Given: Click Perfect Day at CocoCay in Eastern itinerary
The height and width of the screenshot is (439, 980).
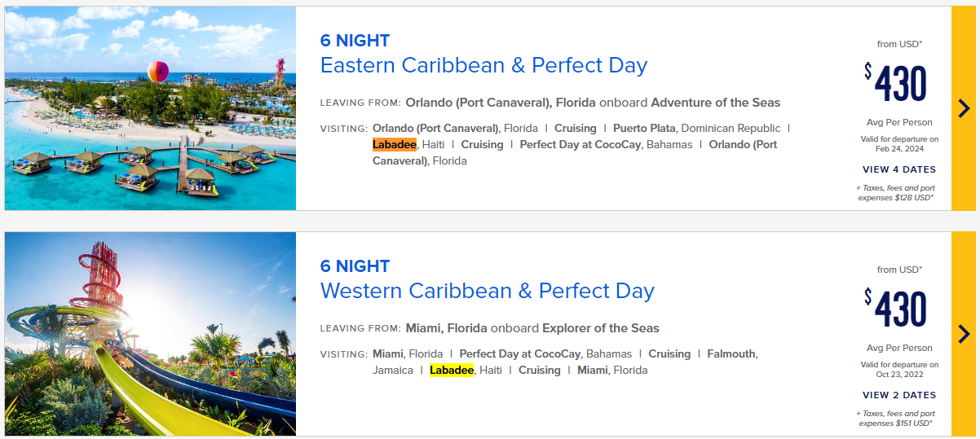Looking at the screenshot, I should [580, 144].
